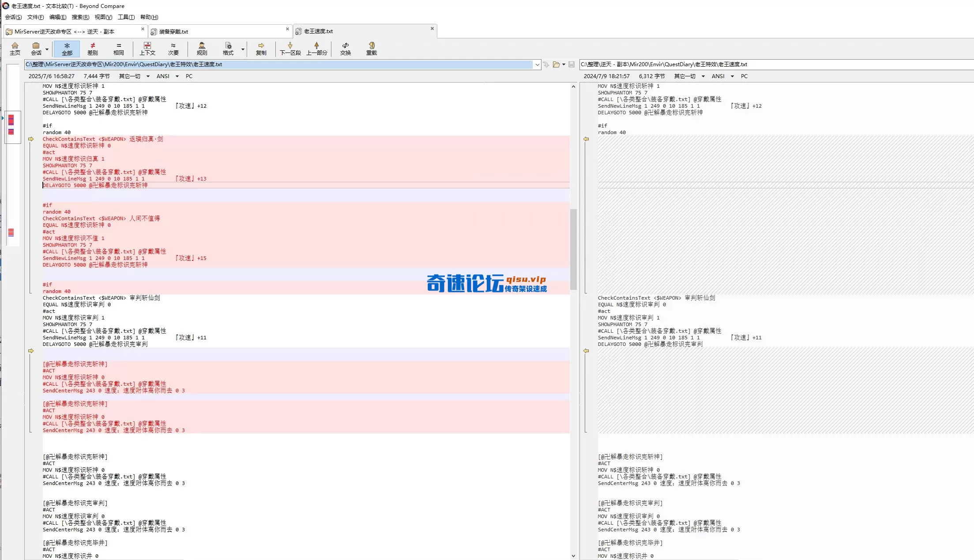The height and width of the screenshot is (560, 974).
Task: Enable the 差别 differences-only filter
Action: click(92, 49)
